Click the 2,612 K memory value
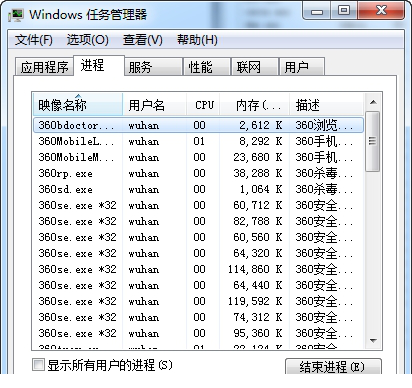This screenshot has width=412, height=388. tap(261, 125)
